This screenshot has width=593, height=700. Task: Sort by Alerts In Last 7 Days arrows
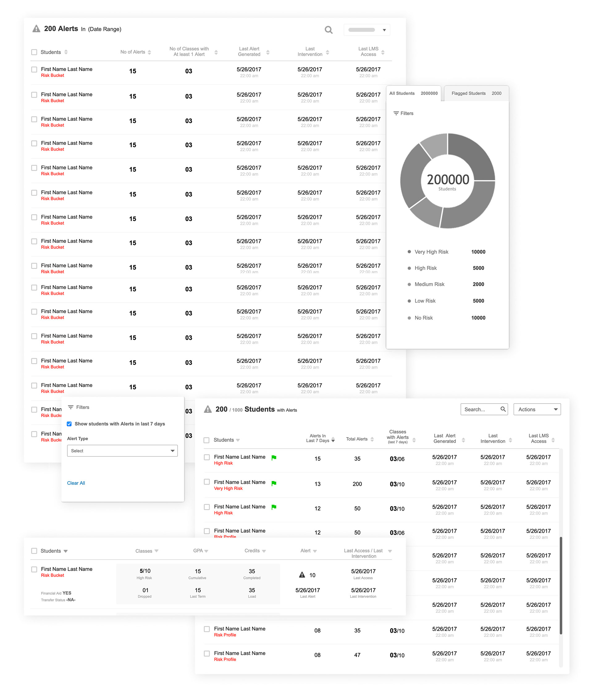tap(333, 440)
